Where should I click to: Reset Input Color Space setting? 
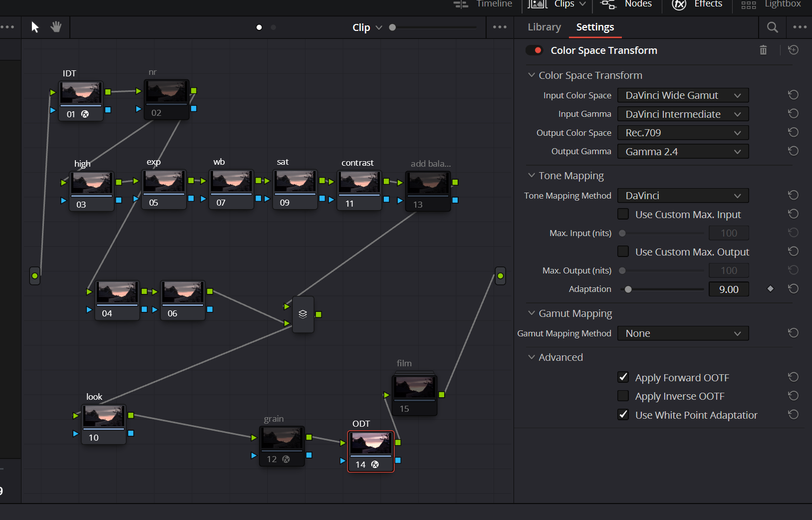pos(793,95)
